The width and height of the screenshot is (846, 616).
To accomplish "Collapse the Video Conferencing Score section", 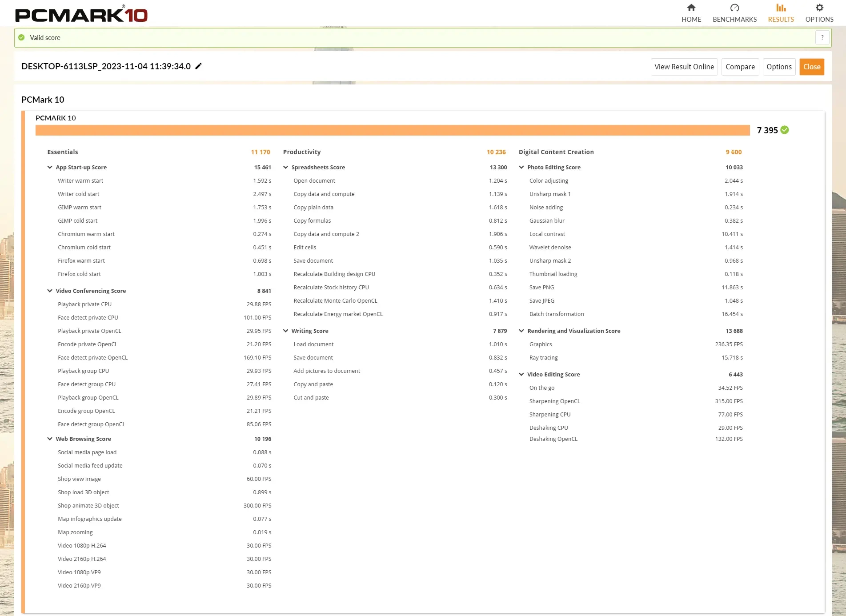I will point(50,291).
